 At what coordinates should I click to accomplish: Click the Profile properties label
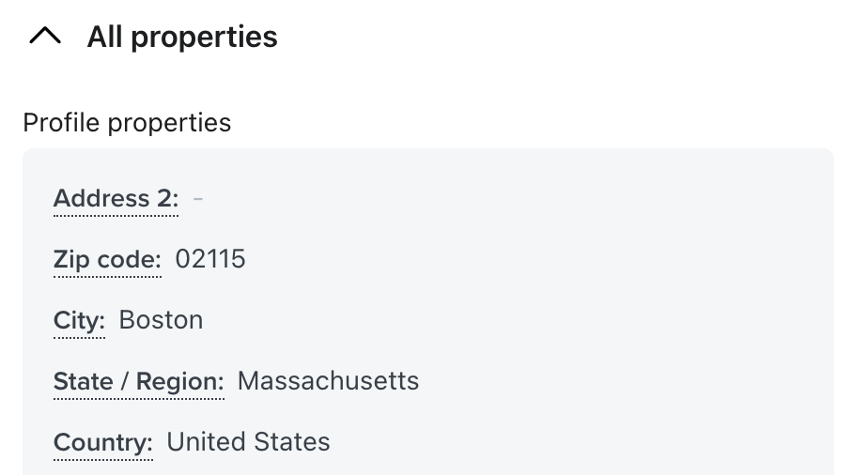coord(127,122)
